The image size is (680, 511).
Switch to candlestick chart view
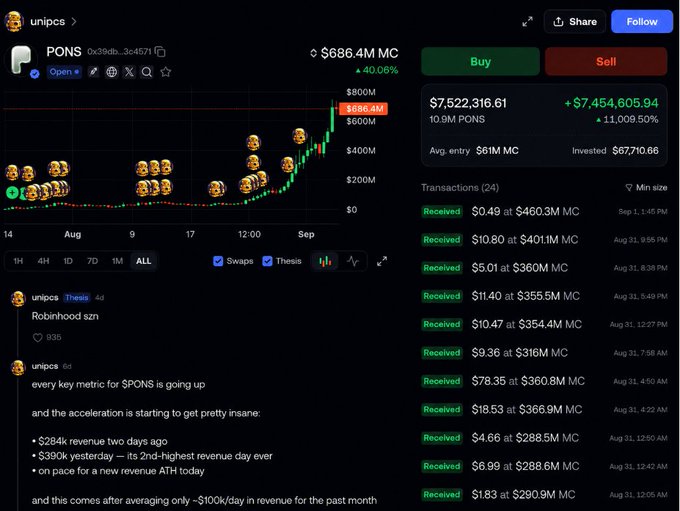(x=325, y=261)
